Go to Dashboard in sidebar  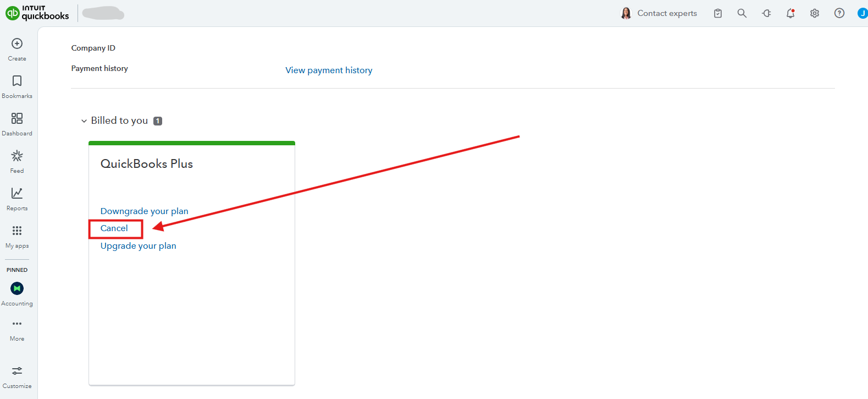click(17, 124)
